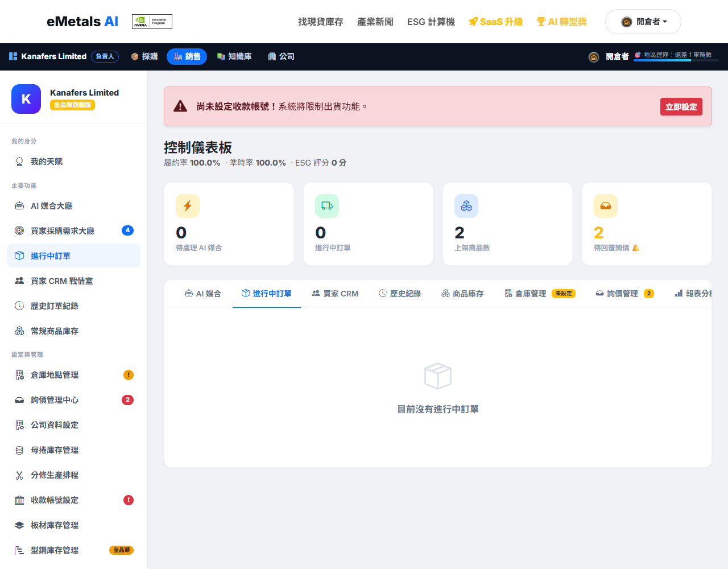Select the 銷售 nav tab
Screen dimensions: 728x569
[x=187, y=56]
